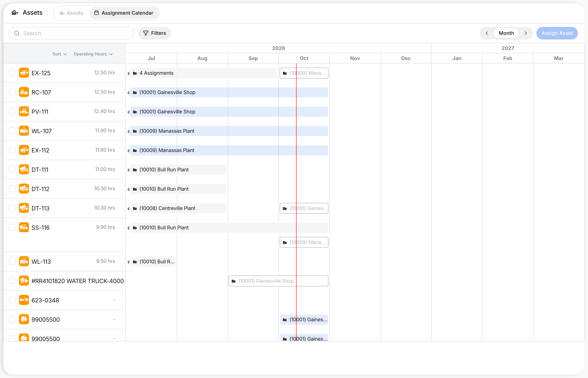Check the RC-107 row checkbox
Screen dimensions: 588x378
tap(12, 92)
